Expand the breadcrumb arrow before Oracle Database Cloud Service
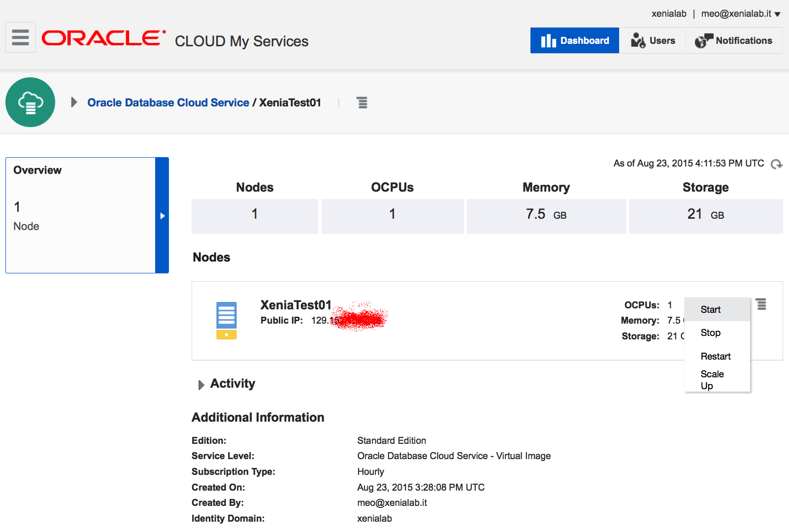Viewport: 789px width, 532px height. (74, 102)
